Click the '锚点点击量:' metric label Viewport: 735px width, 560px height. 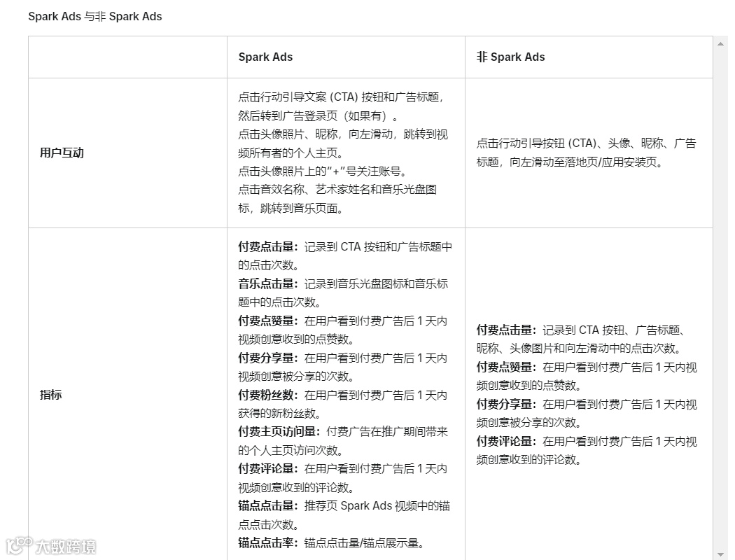(x=268, y=505)
